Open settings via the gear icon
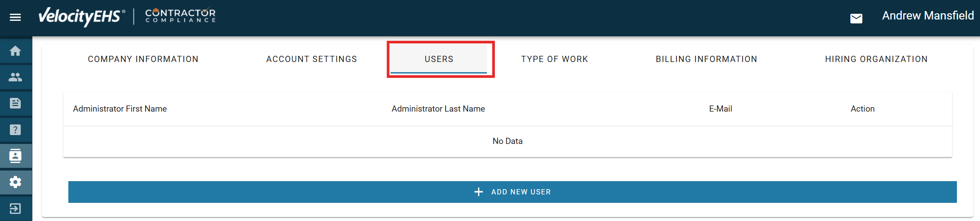Viewport: 980px width, 221px height. (x=16, y=182)
